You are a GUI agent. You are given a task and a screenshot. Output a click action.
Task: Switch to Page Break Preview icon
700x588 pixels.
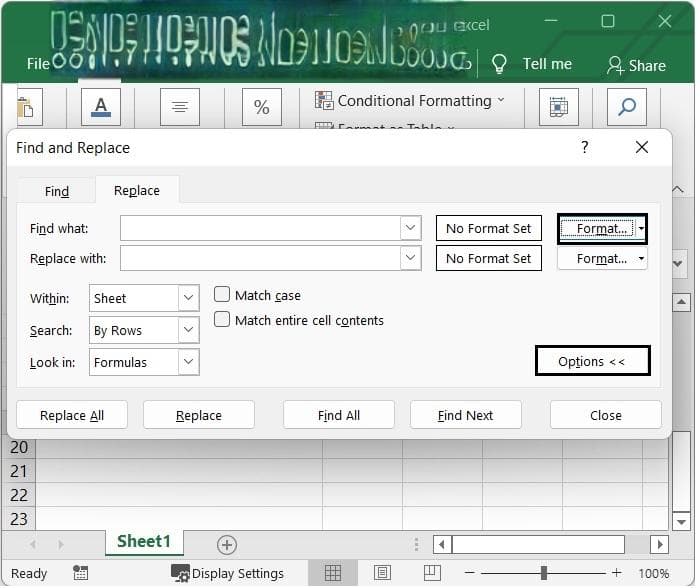[x=432, y=573]
